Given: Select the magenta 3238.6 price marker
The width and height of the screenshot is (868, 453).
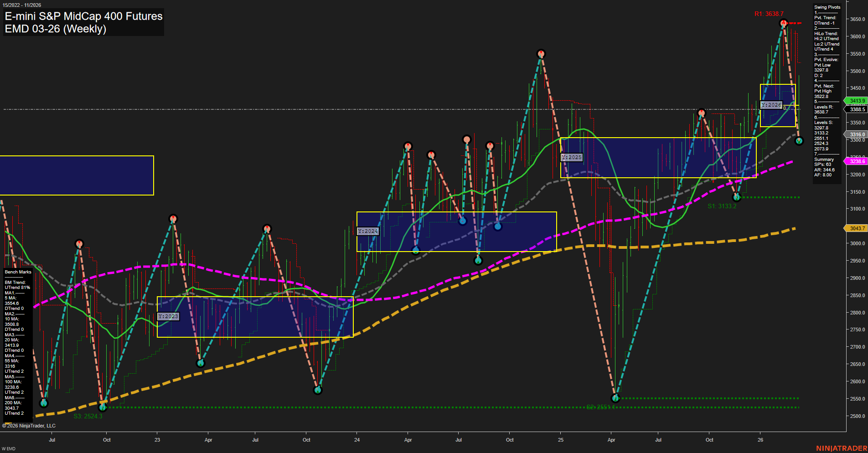Looking at the screenshot, I should (x=855, y=161).
